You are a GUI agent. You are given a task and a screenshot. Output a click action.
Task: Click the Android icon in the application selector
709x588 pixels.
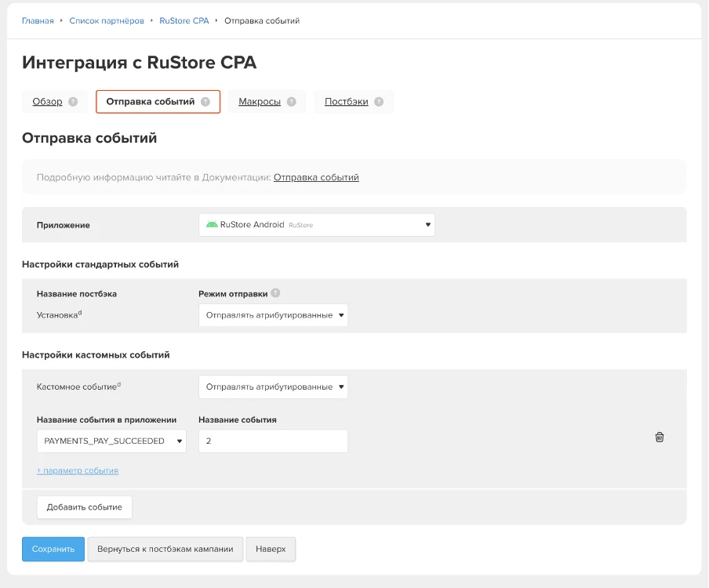tap(212, 224)
